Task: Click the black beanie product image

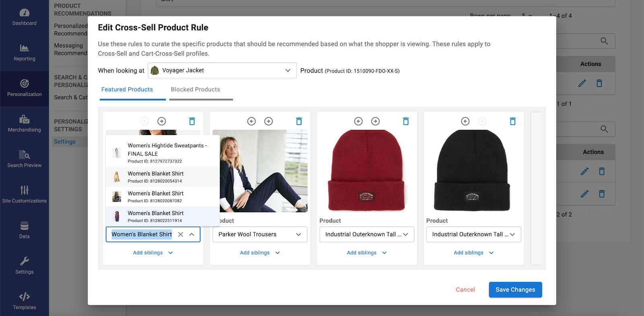Action: point(473,170)
